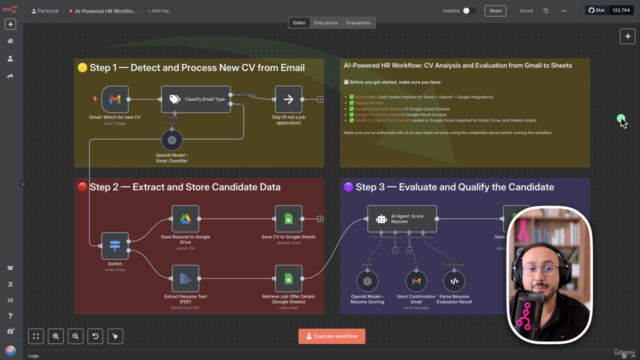This screenshot has width=640, height=360.
Task: Click the Share button
Action: [x=495, y=11]
